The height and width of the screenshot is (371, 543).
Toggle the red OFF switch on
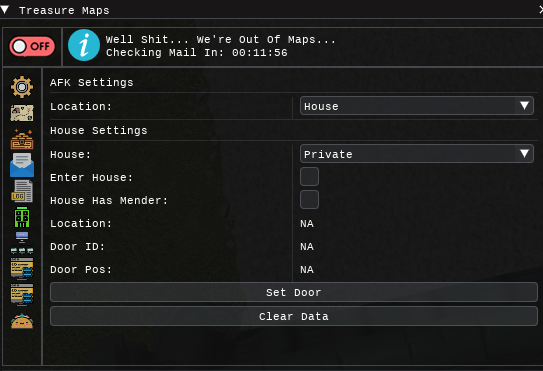[32, 46]
